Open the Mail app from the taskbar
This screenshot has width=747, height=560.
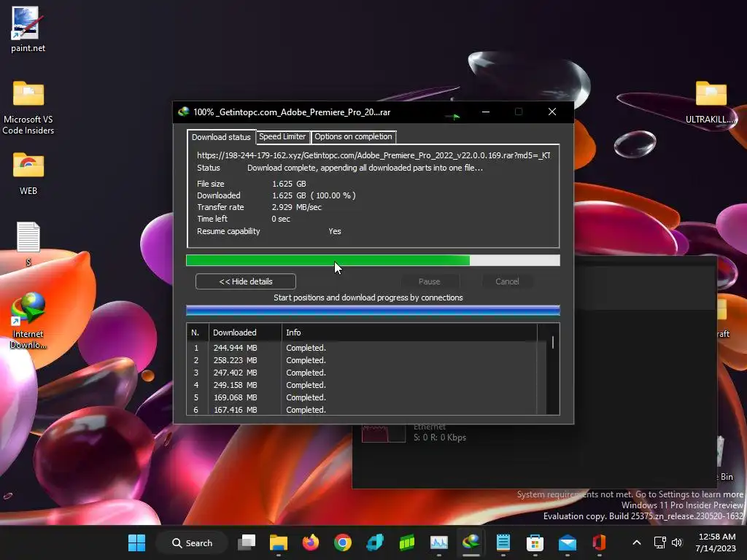pos(568,542)
